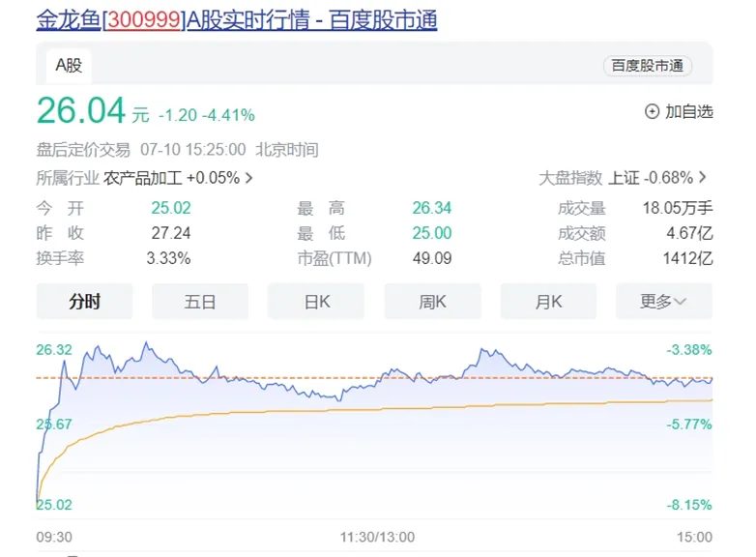This screenshot has height=557, width=756.
Task: Click the 百度股市通 badge button
Action: [x=648, y=66]
